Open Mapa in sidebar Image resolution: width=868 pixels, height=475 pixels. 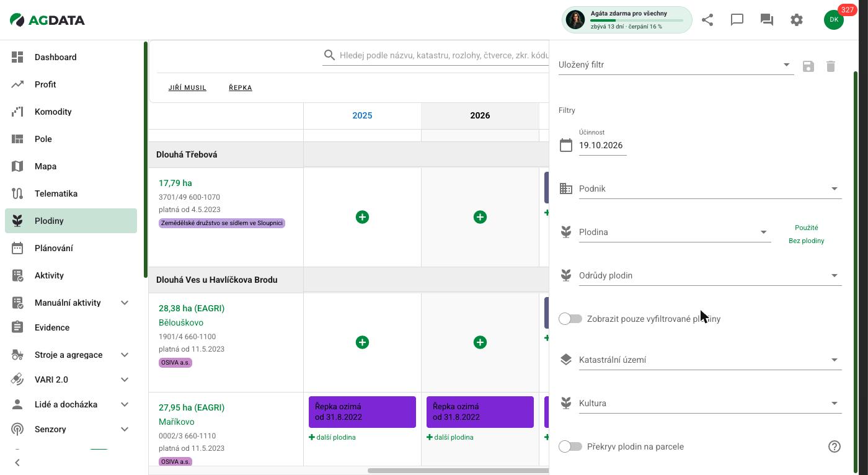(71, 166)
